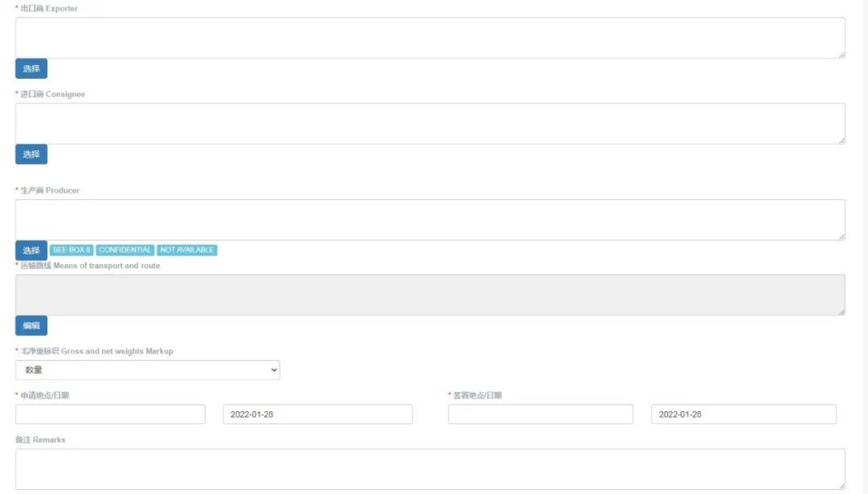Click the Producer textarea resize handle

[841, 237]
